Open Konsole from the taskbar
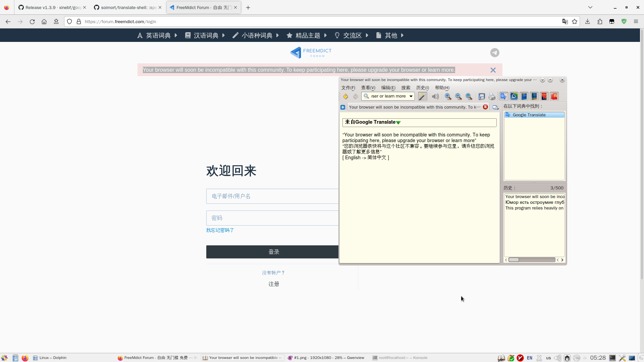Image resolution: width=644 pixels, height=362 pixels. [400, 358]
